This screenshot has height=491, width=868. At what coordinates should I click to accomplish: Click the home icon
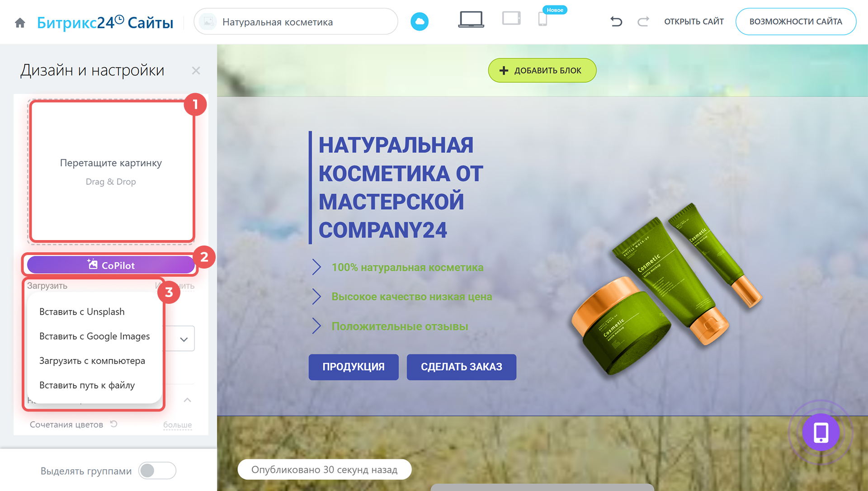[x=20, y=23]
